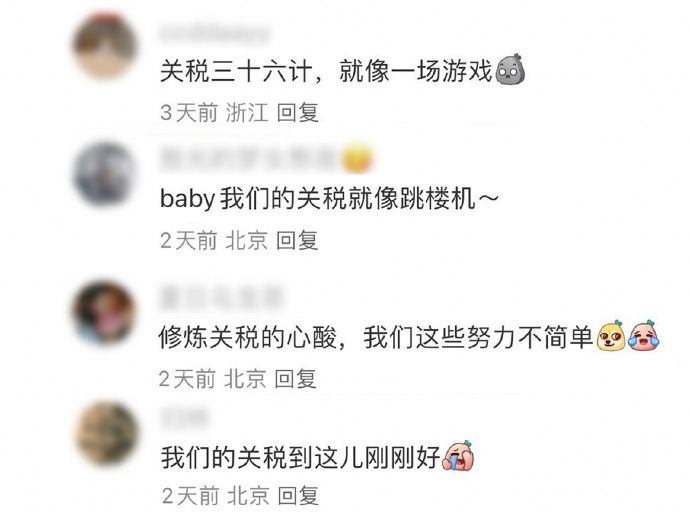Reply to the 修炼关税的心酸 comment

tap(295, 379)
